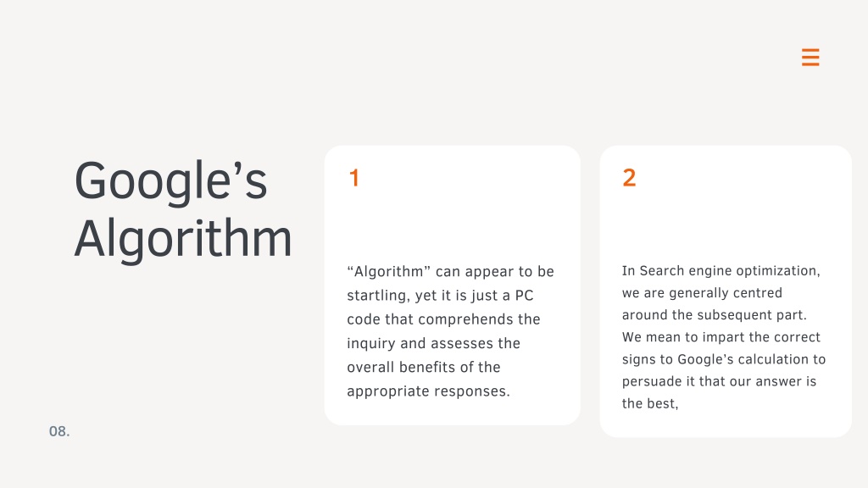This screenshot has width=868, height=488.
Task: Select the word Algorithm in the large title
Action: coord(183,239)
